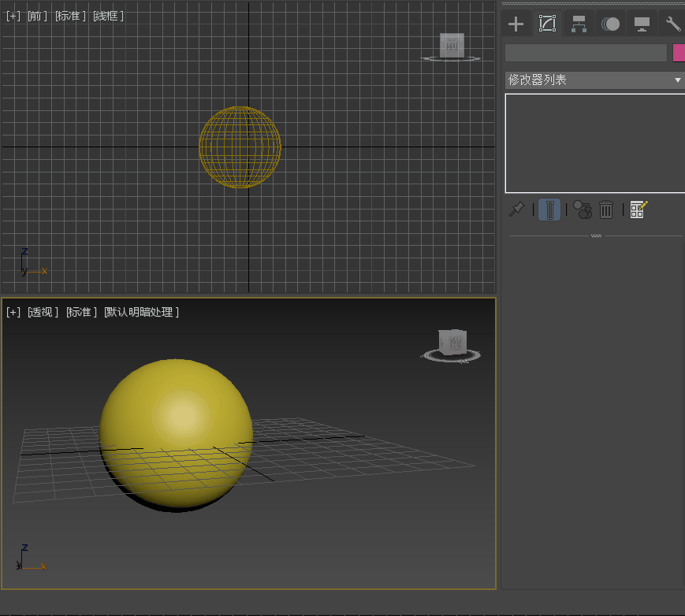Click the Make Unique icon
The image size is (685, 616).
[582, 209]
